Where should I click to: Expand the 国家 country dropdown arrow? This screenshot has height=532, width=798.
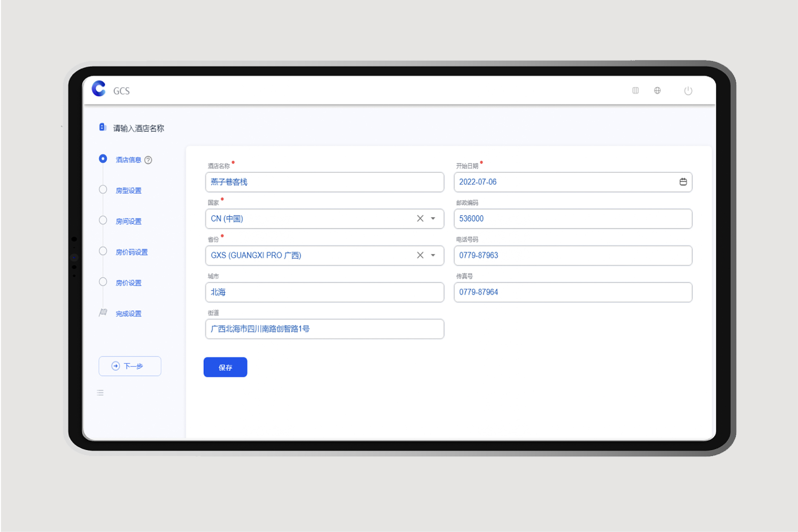tap(433, 219)
